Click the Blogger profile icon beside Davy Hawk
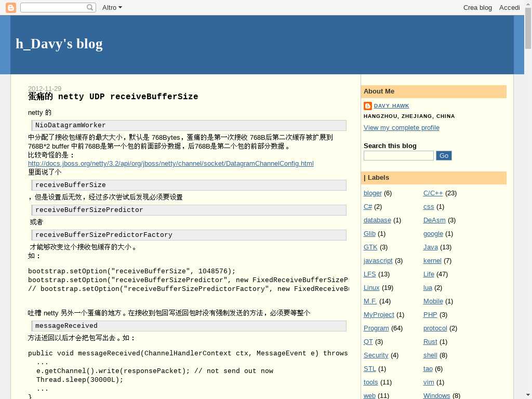Screen dimensions: 532x399 (x=368, y=106)
